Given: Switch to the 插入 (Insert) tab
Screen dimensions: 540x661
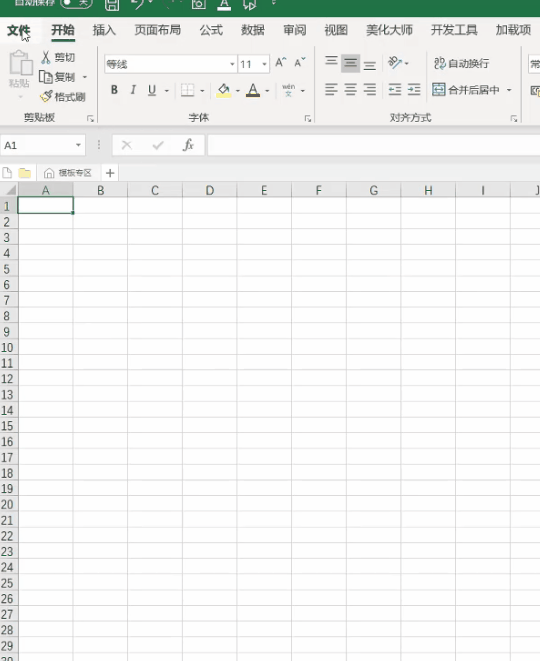Looking at the screenshot, I should click(104, 30).
